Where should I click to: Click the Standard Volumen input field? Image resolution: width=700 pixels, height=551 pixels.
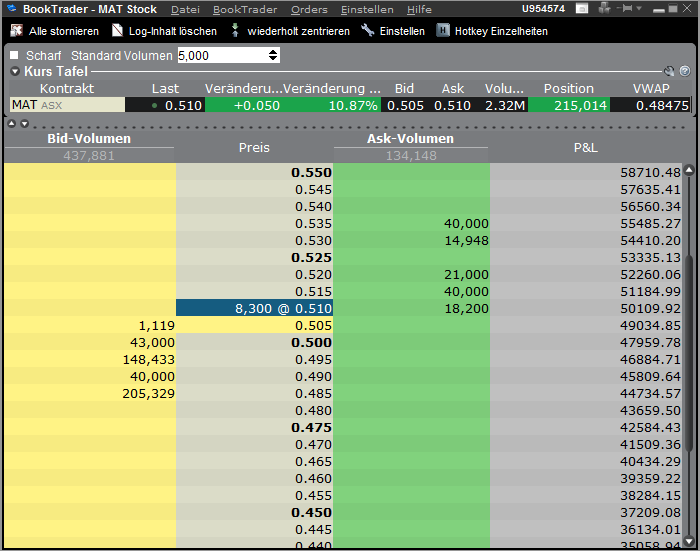tap(222, 55)
